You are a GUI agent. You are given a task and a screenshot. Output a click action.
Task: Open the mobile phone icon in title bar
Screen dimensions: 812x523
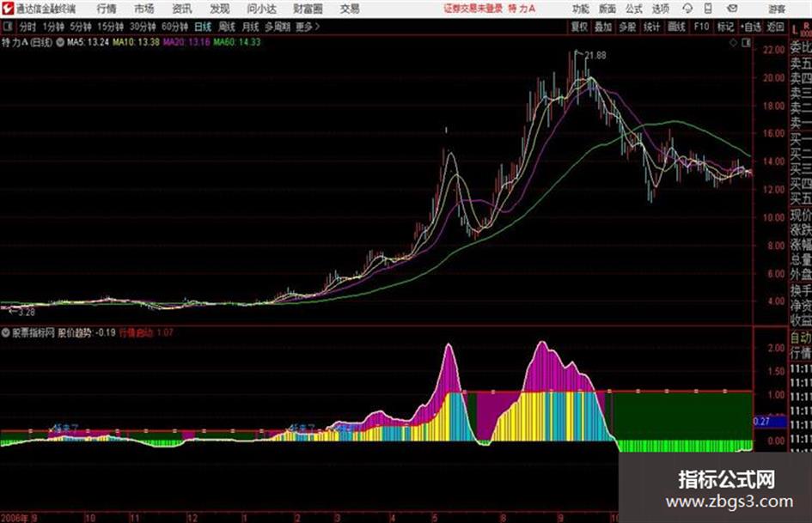pos(708,9)
